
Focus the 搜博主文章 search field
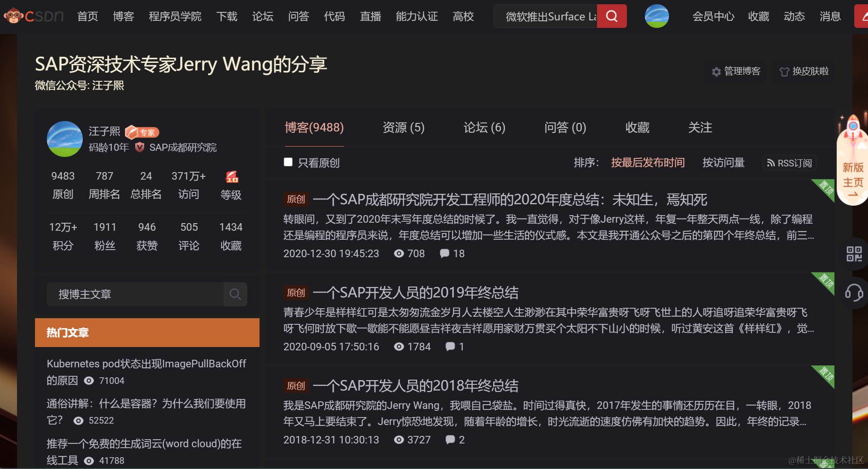coord(135,294)
